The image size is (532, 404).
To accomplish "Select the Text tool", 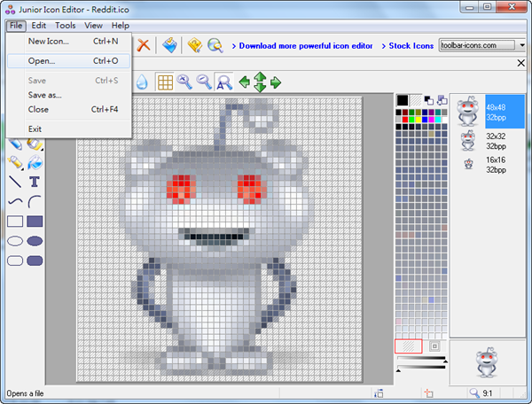I will (x=35, y=182).
